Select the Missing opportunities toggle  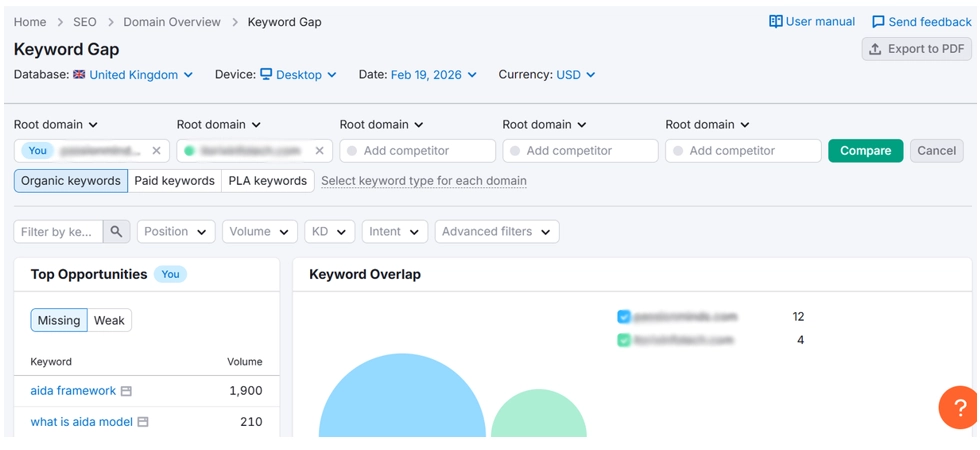click(x=59, y=321)
